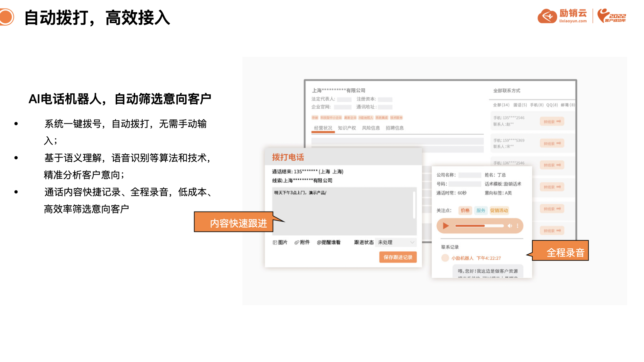
Task: Seek the audio recording progress bar
Action: point(479,226)
